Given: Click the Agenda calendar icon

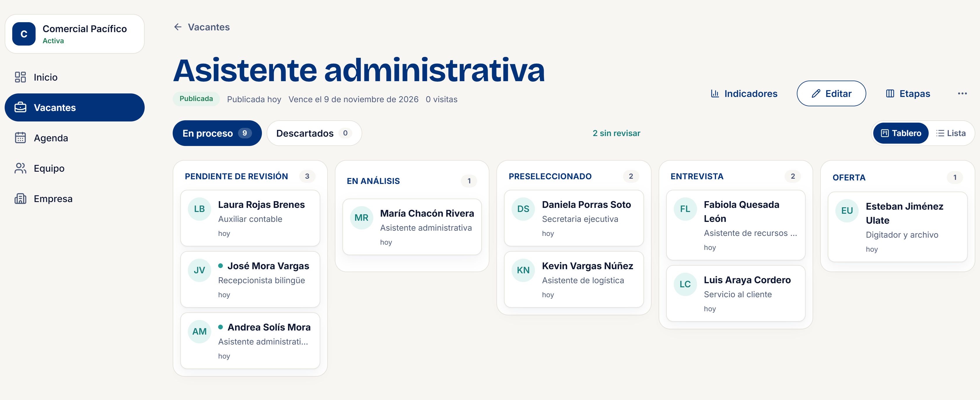Looking at the screenshot, I should 20,138.
